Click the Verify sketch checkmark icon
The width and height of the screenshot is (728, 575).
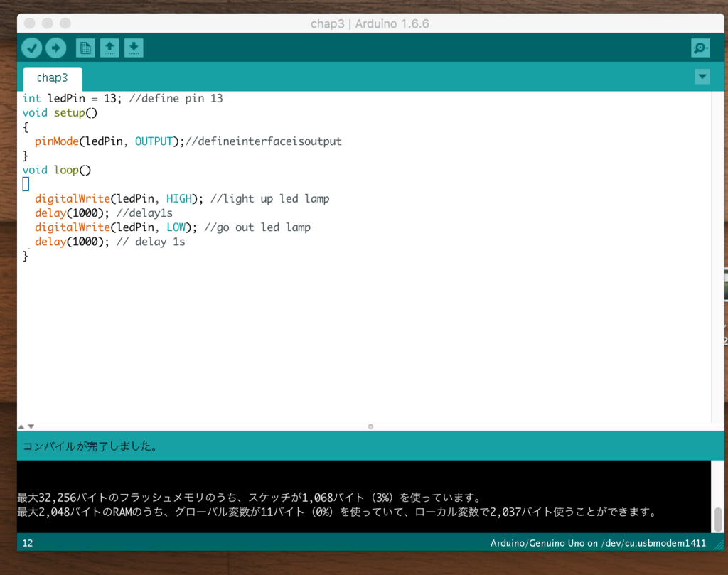coord(31,48)
